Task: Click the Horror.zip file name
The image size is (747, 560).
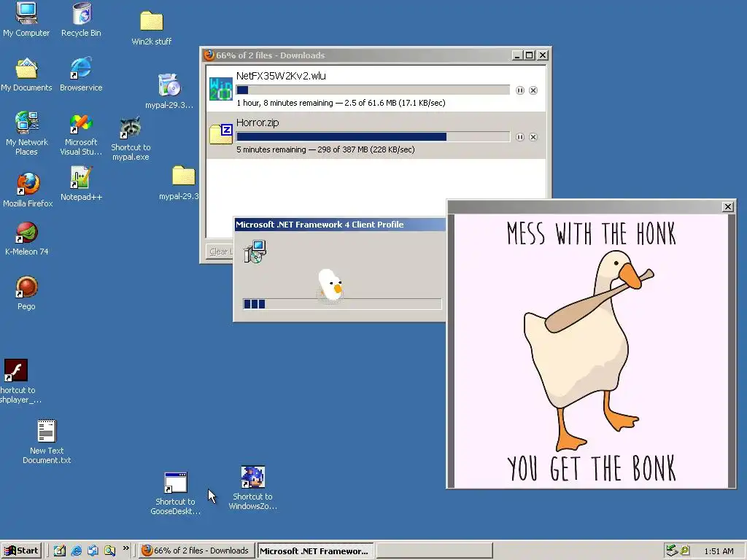Action: (x=258, y=122)
